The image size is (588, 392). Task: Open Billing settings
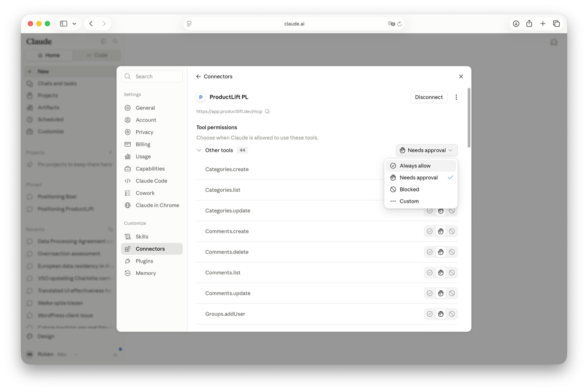[151, 144]
